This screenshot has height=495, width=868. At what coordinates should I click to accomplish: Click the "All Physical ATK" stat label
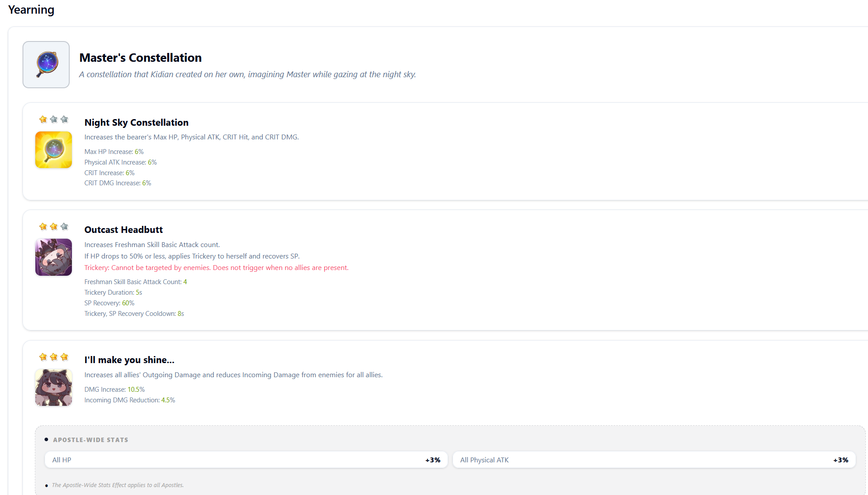point(485,460)
